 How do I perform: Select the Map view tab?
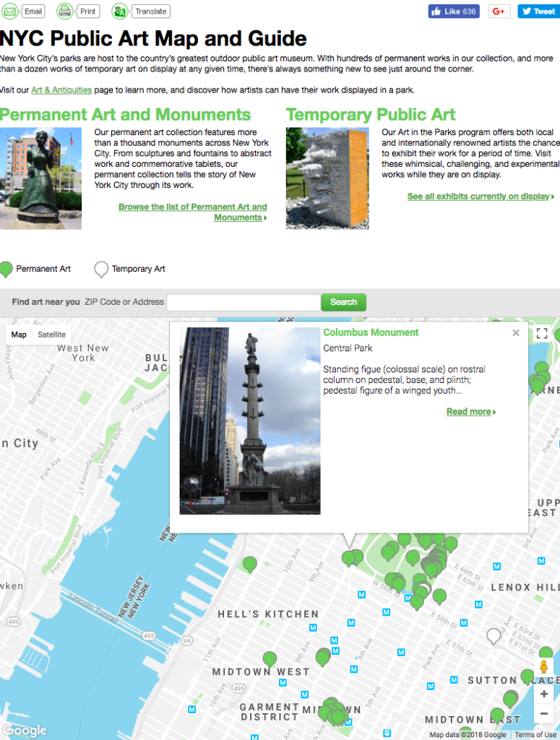pyautogui.click(x=19, y=335)
